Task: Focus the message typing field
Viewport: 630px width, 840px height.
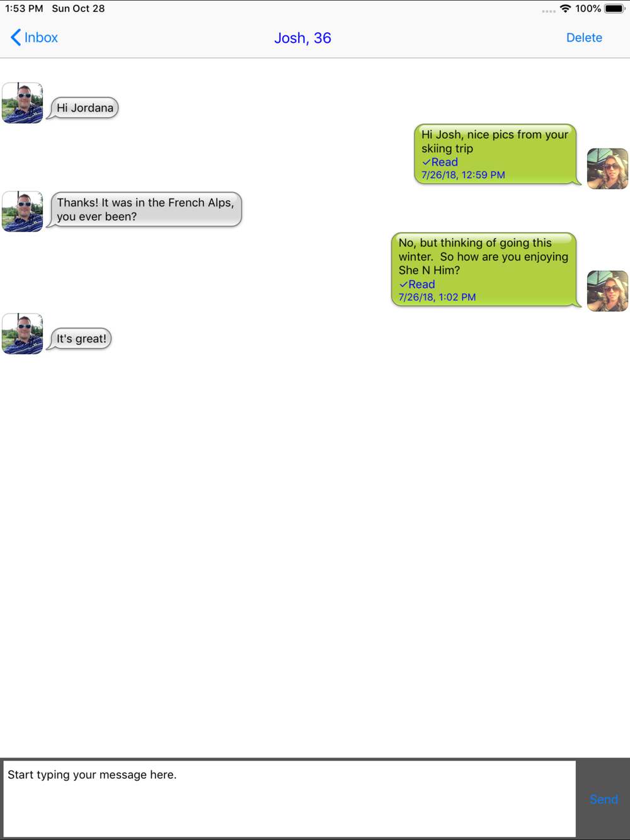Action: pos(290,799)
